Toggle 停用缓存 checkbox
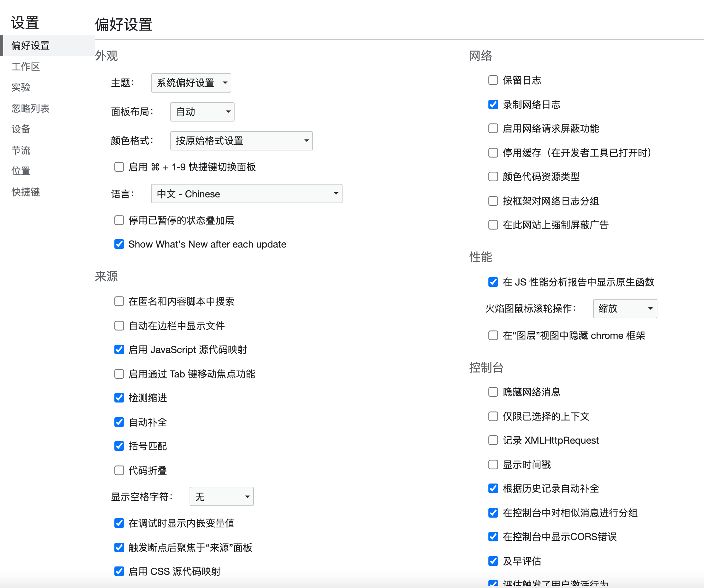 coord(493,153)
